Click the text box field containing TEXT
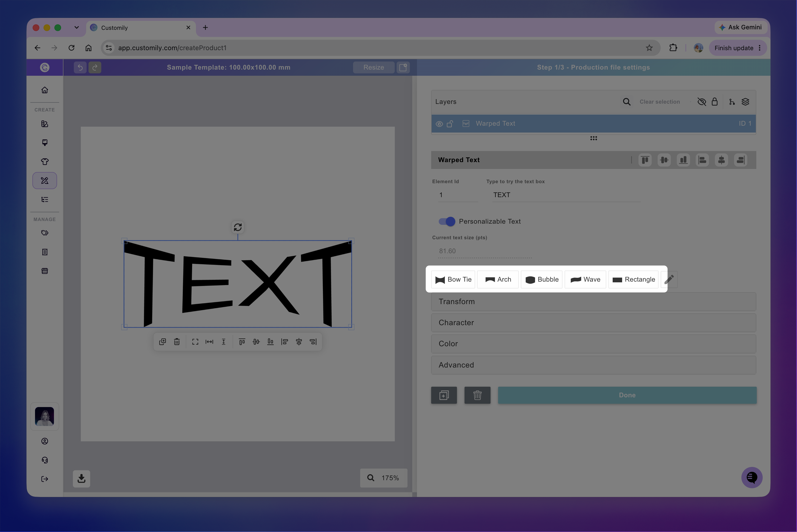This screenshot has width=797, height=532. tap(566, 195)
